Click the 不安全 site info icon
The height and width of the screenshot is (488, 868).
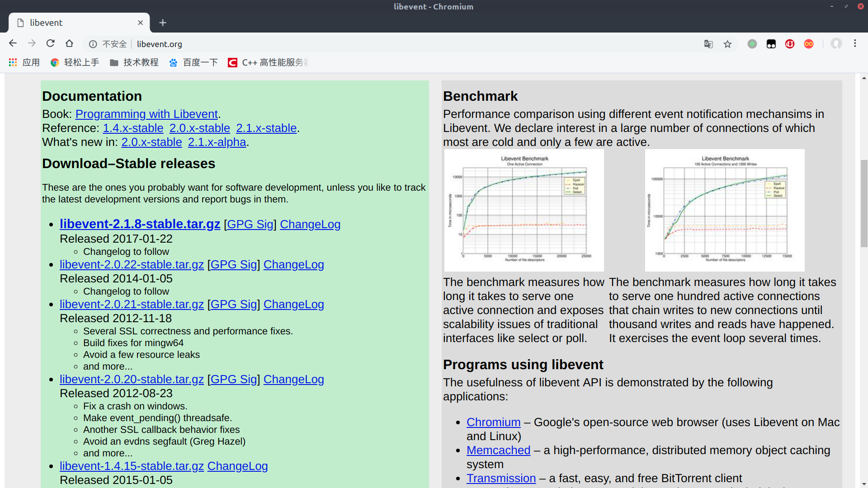(93, 44)
